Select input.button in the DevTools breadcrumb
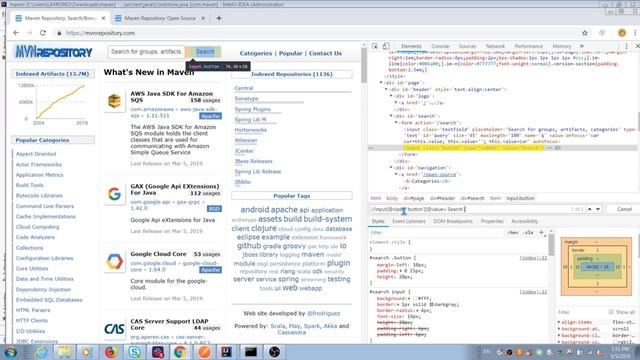This screenshot has height=360, width=640. [x=520, y=198]
